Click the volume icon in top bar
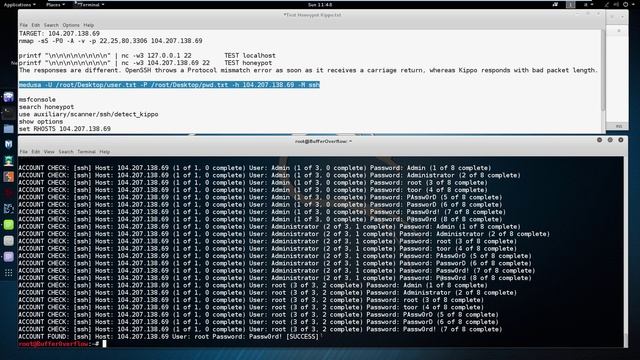The width and height of the screenshot is (640, 360). click(x=616, y=4)
